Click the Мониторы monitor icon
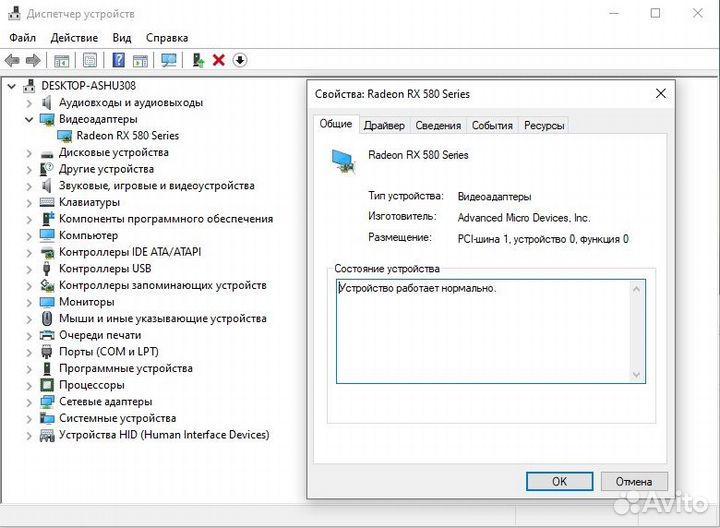The image size is (720, 528). point(47,302)
